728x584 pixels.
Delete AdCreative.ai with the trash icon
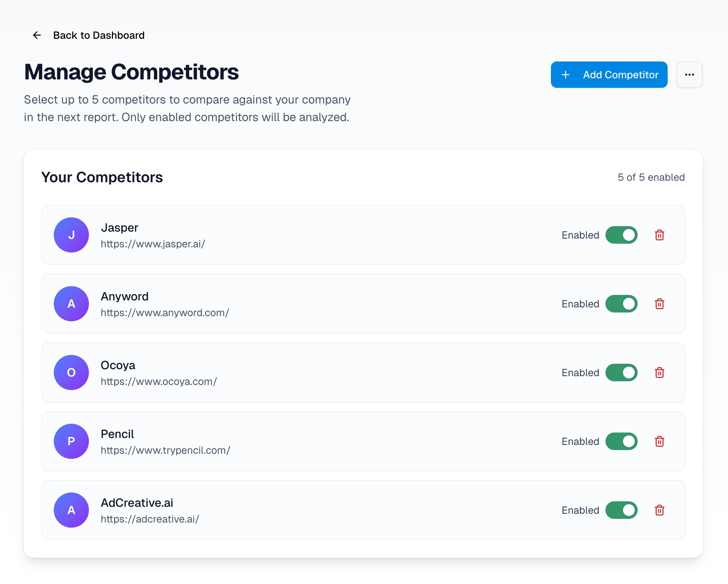coord(660,510)
